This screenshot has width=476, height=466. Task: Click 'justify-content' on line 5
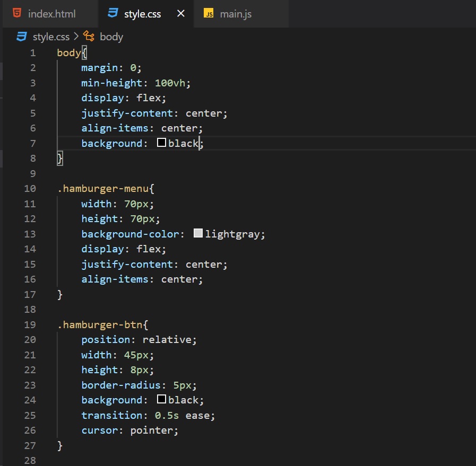(x=127, y=113)
